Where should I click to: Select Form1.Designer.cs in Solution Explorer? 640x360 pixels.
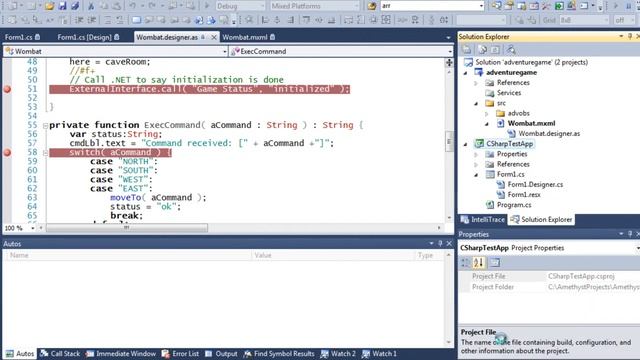[x=535, y=184]
